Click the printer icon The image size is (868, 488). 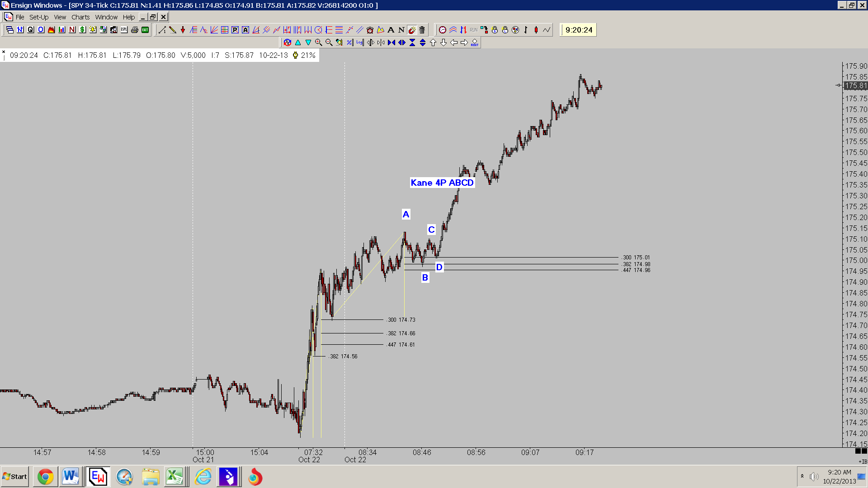[x=134, y=30]
